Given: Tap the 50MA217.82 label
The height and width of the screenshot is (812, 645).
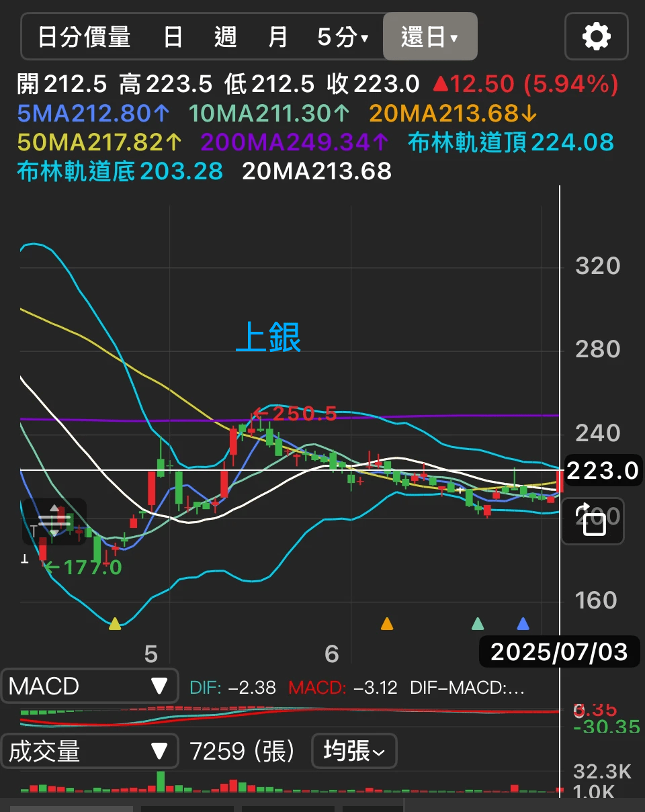Looking at the screenshot, I should (99, 142).
